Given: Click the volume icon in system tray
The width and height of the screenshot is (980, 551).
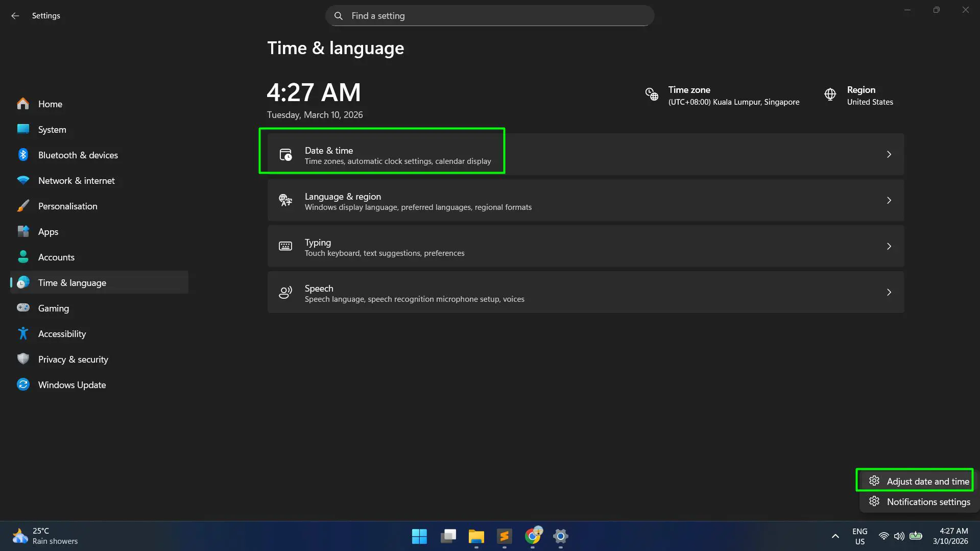Looking at the screenshot, I should (899, 536).
